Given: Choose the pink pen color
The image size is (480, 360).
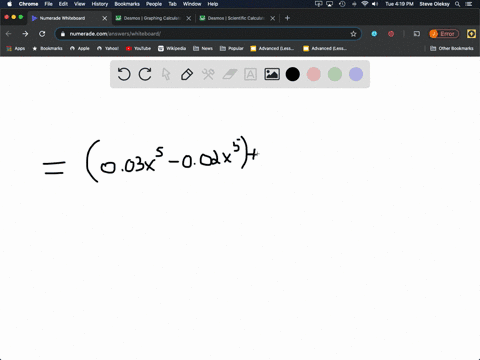Looking at the screenshot, I should (x=314, y=74).
